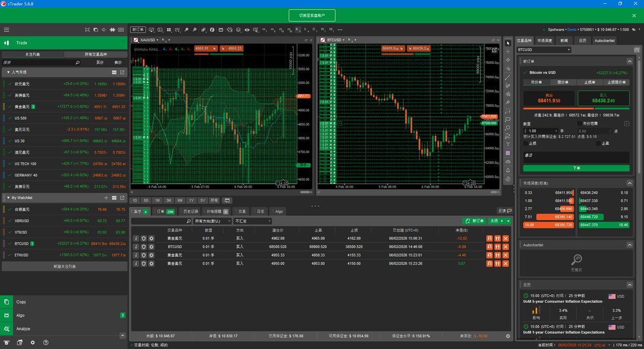Select the purple color swatch in drawing toolbar

pyautogui.click(x=508, y=153)
